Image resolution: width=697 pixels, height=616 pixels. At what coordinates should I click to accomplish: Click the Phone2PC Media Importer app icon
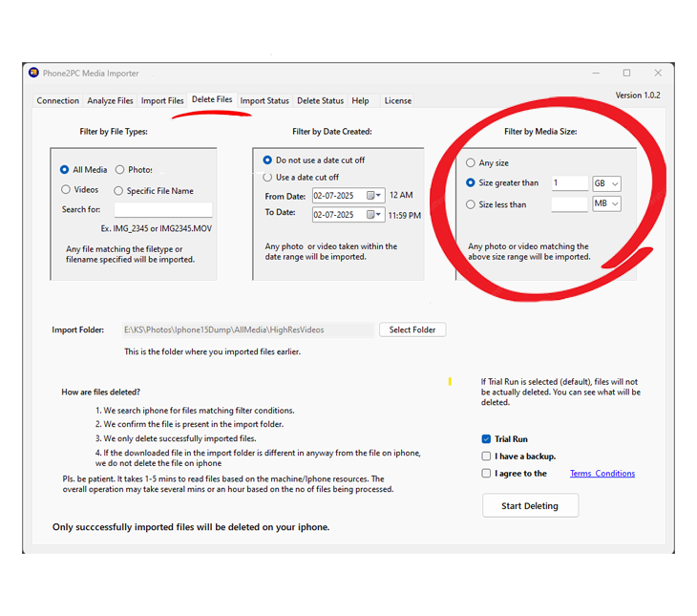click(33, 73)
